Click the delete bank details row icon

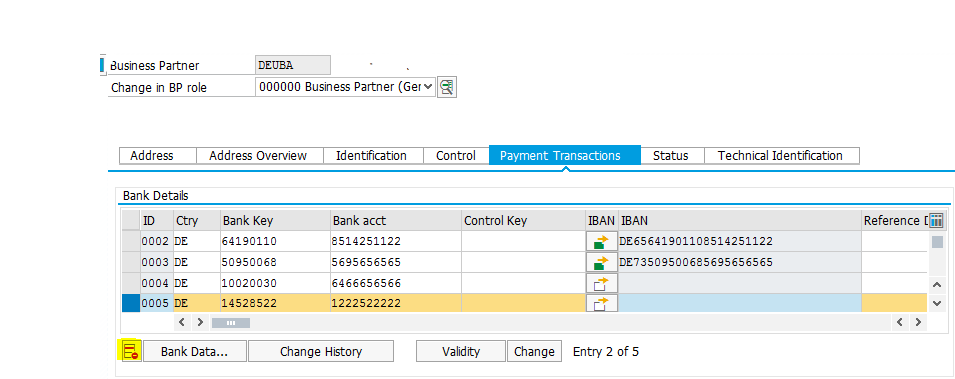(x=132, y=351)
